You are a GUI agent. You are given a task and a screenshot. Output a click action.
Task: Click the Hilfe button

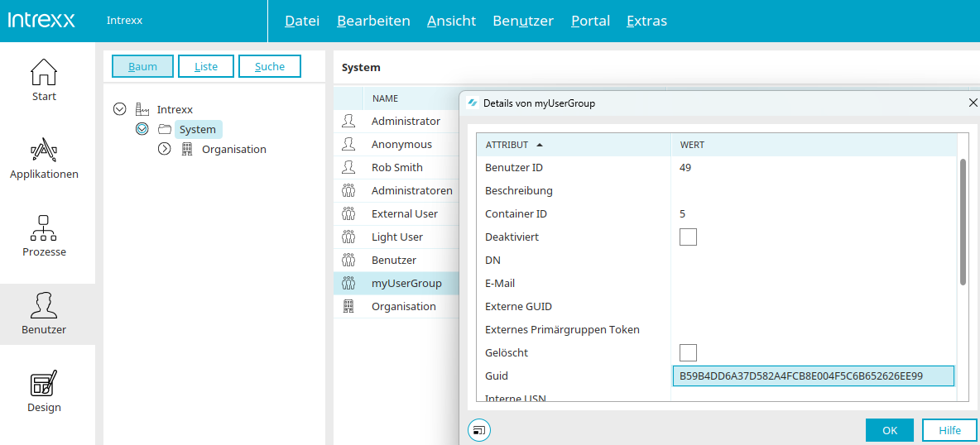click(x=949, y=430)
